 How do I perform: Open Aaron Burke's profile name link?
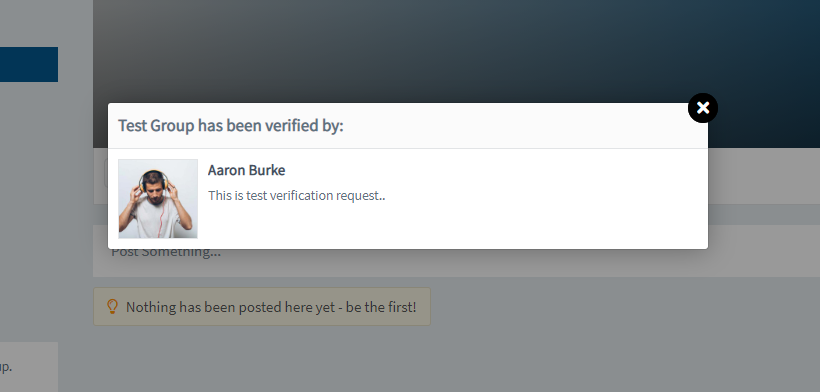click(246, 170)
